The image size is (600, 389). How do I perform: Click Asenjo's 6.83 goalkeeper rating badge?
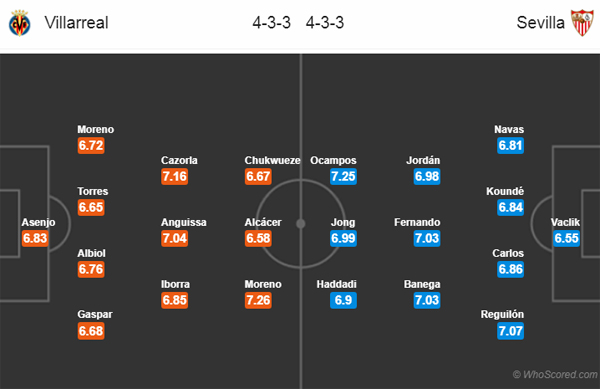click(x=35, y=238)
